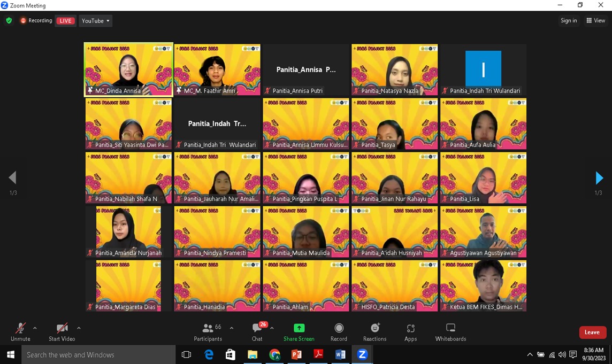This screenshot has height=364, width=612.
Task: Unmute the microphone
Action: pyautogui.click(x=20, y=332)
